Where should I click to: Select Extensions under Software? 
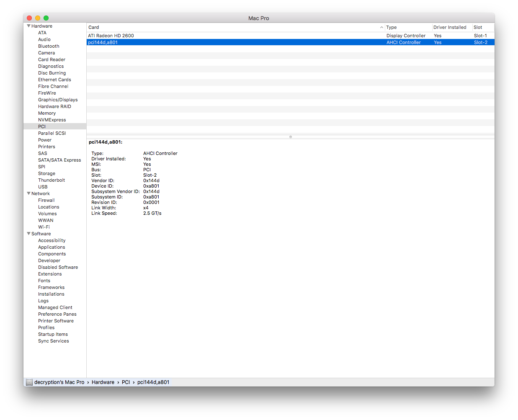point(50,274)
